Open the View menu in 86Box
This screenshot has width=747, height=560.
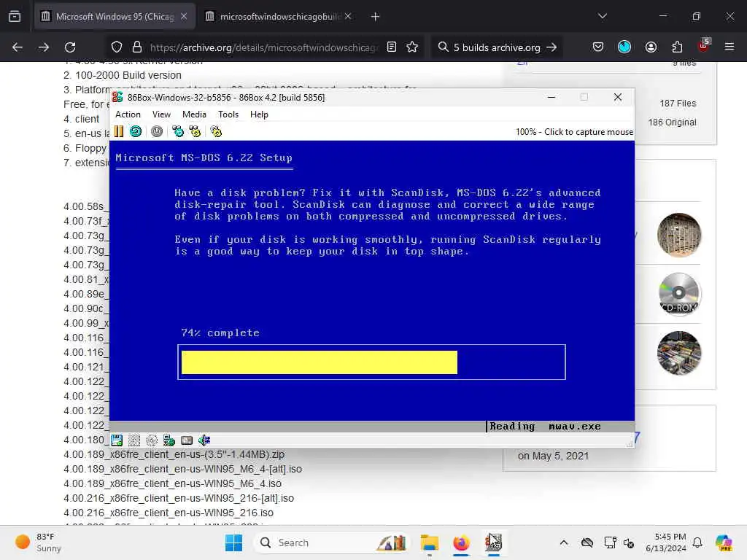coord(161,114)
